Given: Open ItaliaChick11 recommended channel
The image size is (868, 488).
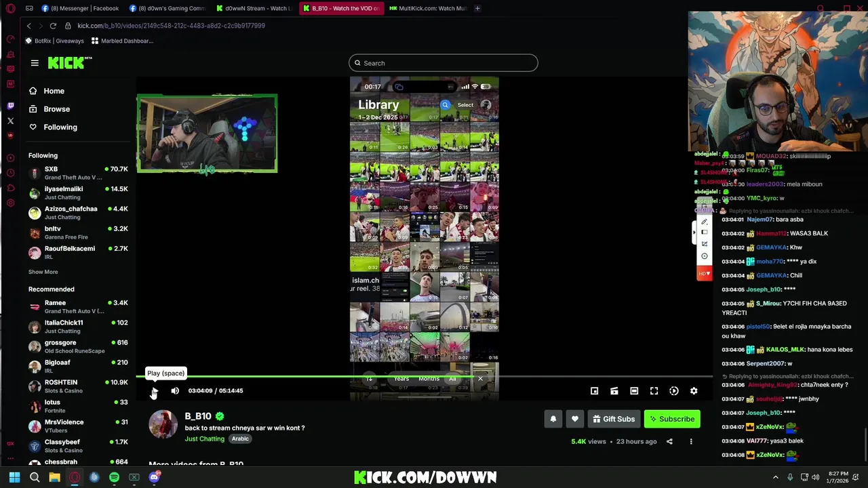Looking at the screenshot, I should tap(78, 327).
